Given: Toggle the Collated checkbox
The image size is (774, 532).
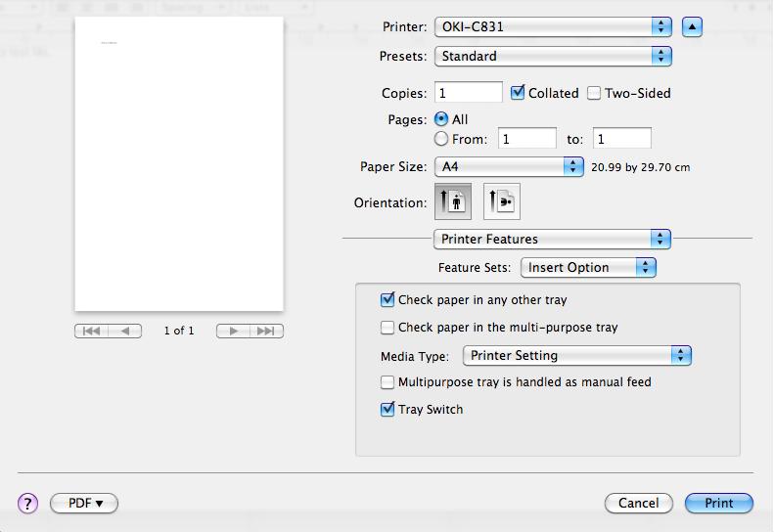Looking at the screenshot, I should tap(518, 92).
